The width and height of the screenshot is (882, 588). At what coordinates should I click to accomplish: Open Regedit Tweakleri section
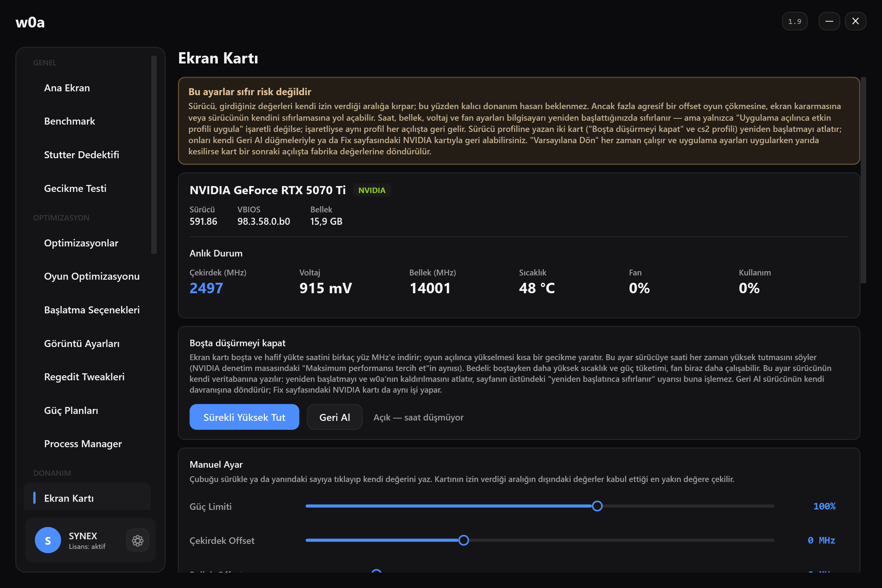(x=87, y=377)
